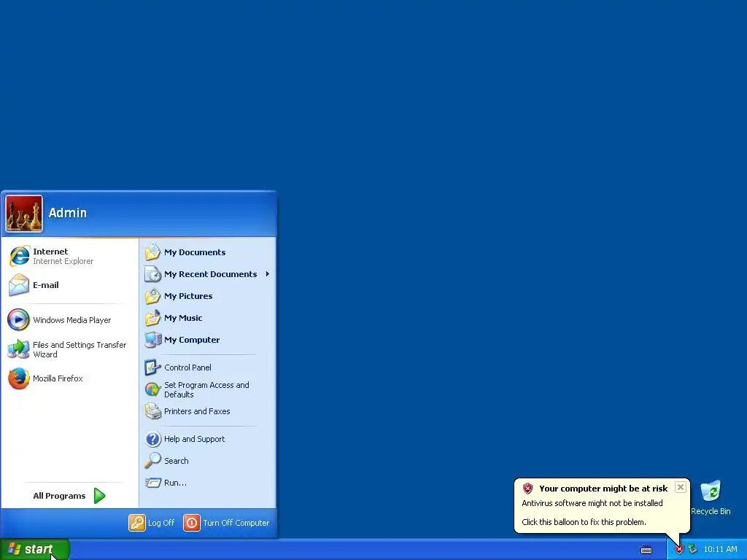Expand All Programs with the green arrow
Image resolution: width=747 pixels, height=560 pixels.
(99, 496)
